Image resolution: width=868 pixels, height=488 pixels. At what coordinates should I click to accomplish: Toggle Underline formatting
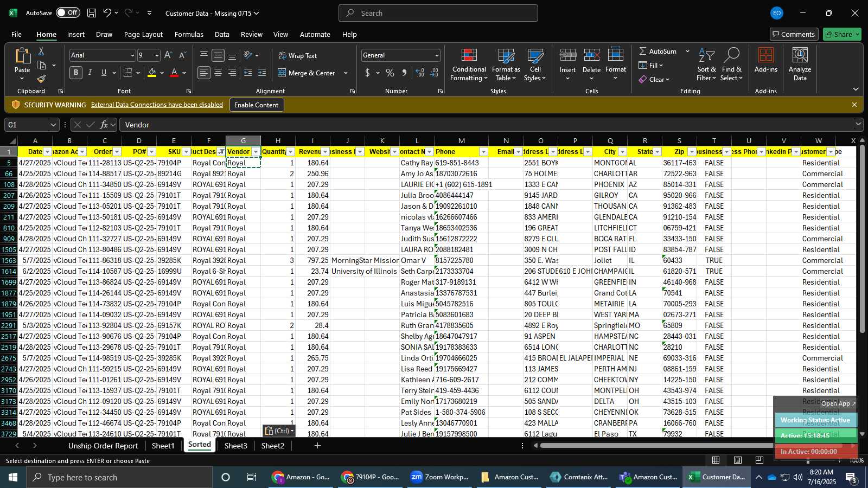click(104, 73)
